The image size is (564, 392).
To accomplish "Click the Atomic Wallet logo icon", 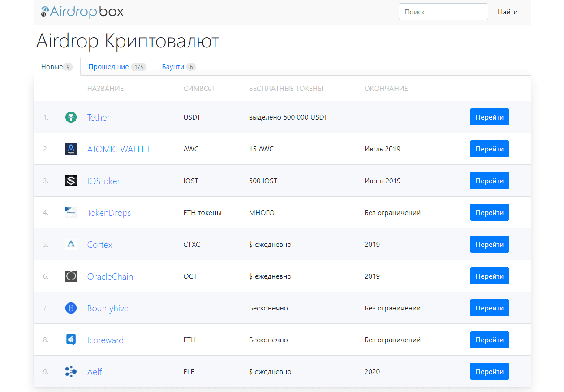I will coord(71,149).
